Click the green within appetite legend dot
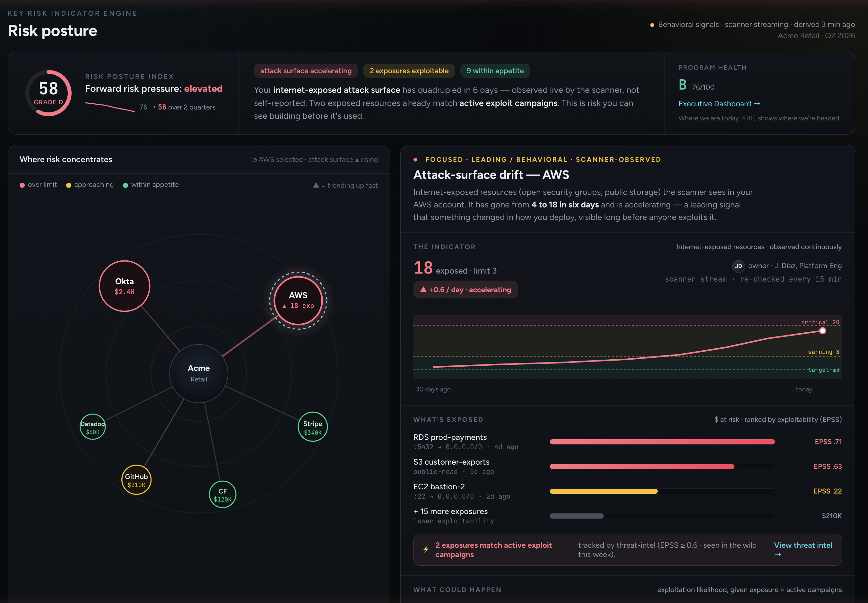The width and height of the screenshot is (868, 603). [126, 185]
